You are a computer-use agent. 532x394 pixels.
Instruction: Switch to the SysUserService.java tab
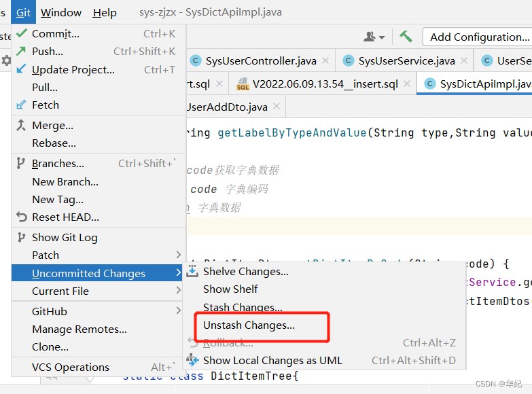click(406, 60)
